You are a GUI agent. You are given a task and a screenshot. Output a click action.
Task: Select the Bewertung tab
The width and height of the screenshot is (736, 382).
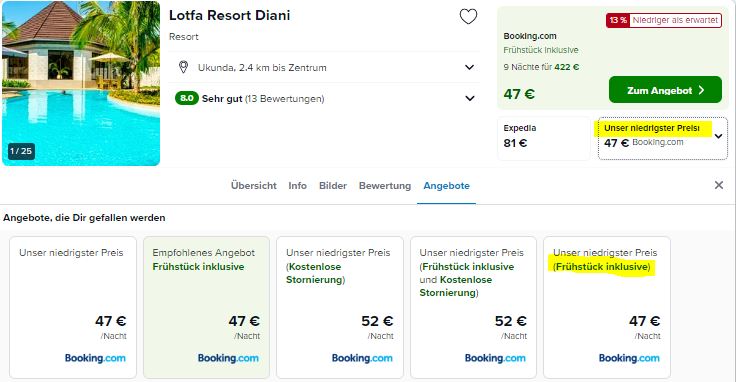coord(385,185)
